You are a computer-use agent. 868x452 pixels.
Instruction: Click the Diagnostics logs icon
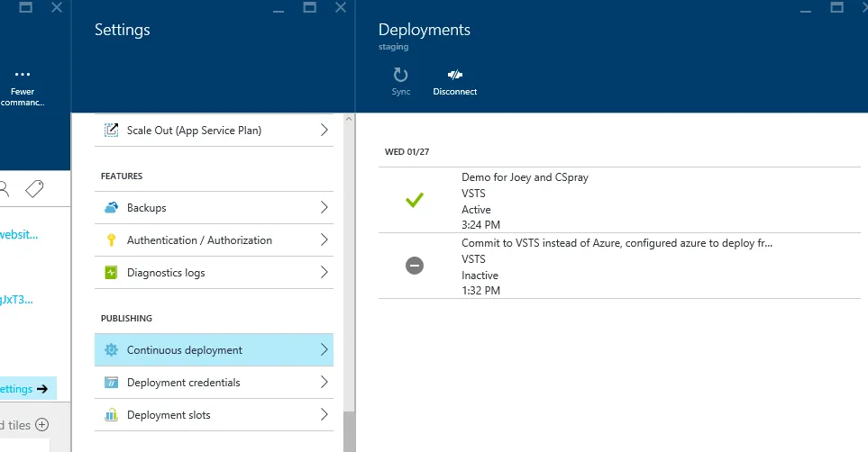[111, 273]
